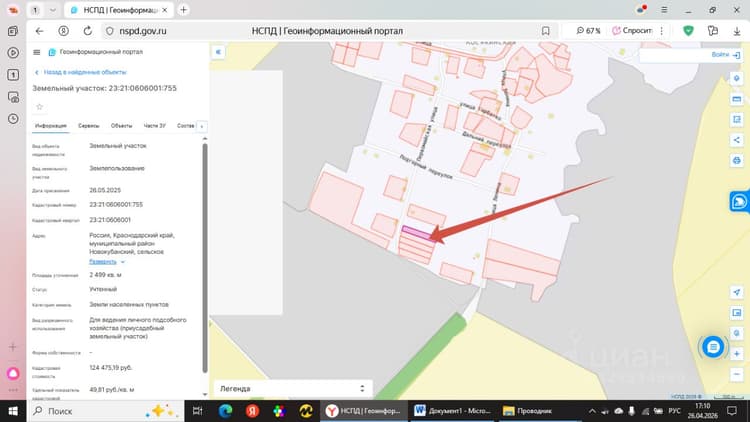This screenshot has height=422, width=750.
Task: Switch to Состав tab
Action: (x=186, y=126)
